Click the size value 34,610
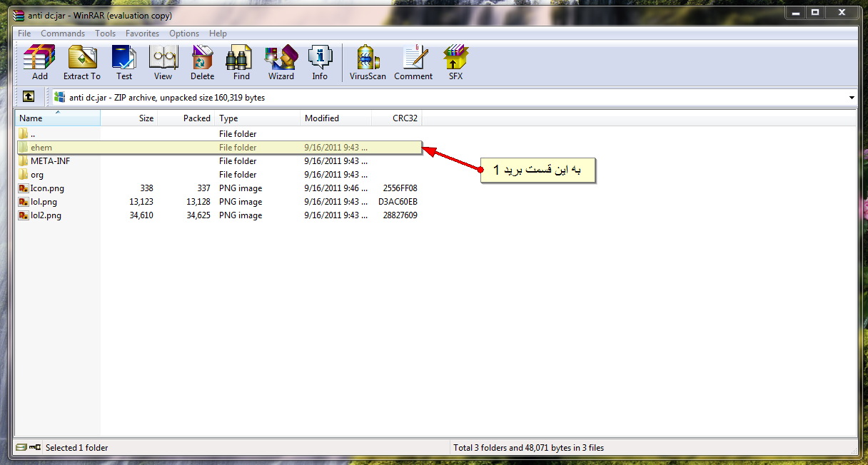 click(x=141, y=215)
